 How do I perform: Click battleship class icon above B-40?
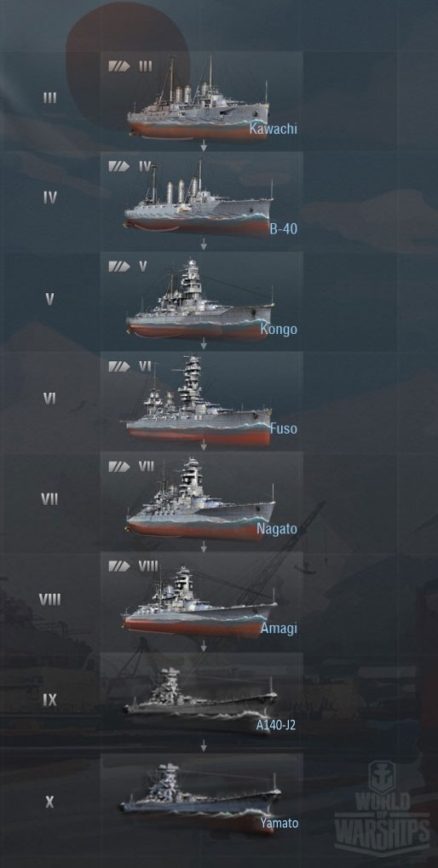point(119,166)
